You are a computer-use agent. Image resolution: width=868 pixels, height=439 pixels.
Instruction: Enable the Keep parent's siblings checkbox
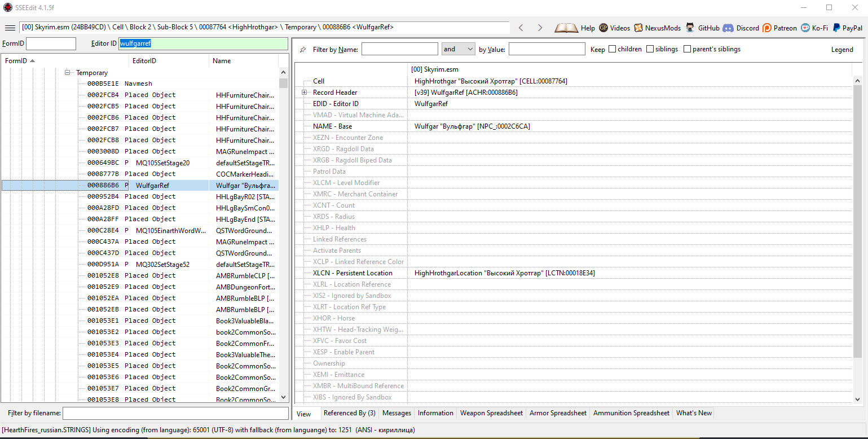click(x=687, y=49)
